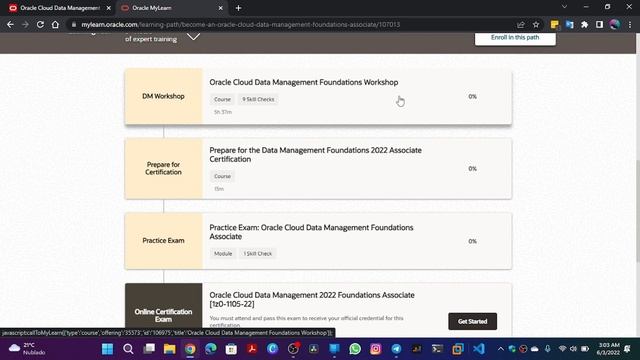The height and width of the screenshot is (360, 640).
Task: Open the Windows Start menu
Action: coord(107,349)
